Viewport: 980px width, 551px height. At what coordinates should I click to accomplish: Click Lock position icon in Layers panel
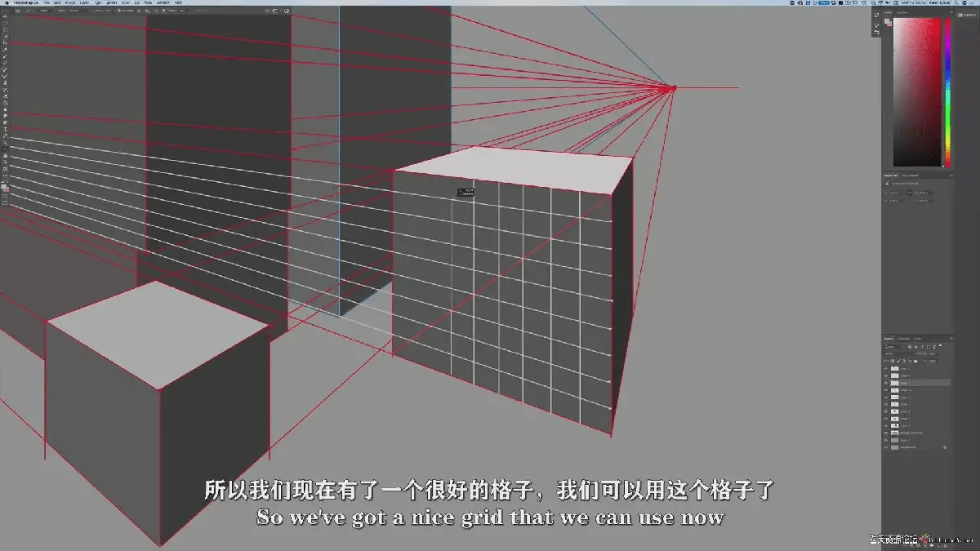click(x=904, y=361)
